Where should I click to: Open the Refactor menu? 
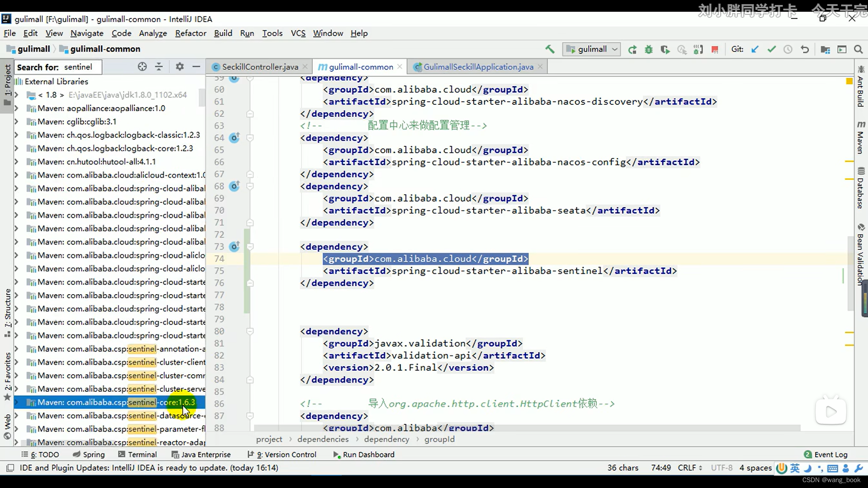(x=190, y=33)
